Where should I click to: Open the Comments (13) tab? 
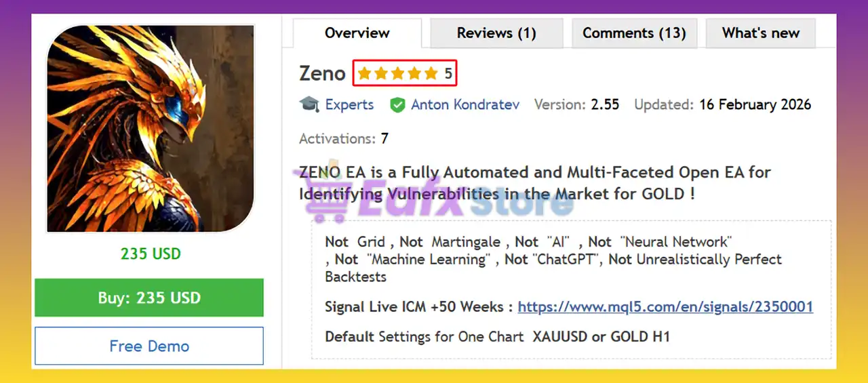click(x=634, y=33)
